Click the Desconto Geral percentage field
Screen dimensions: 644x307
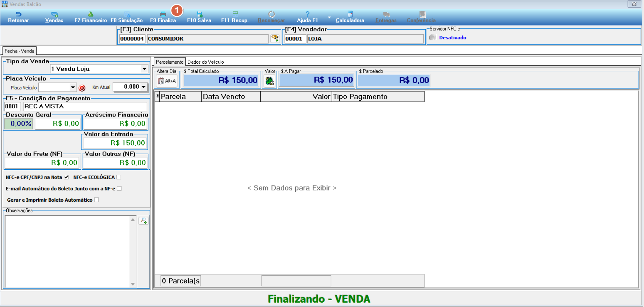19,124
